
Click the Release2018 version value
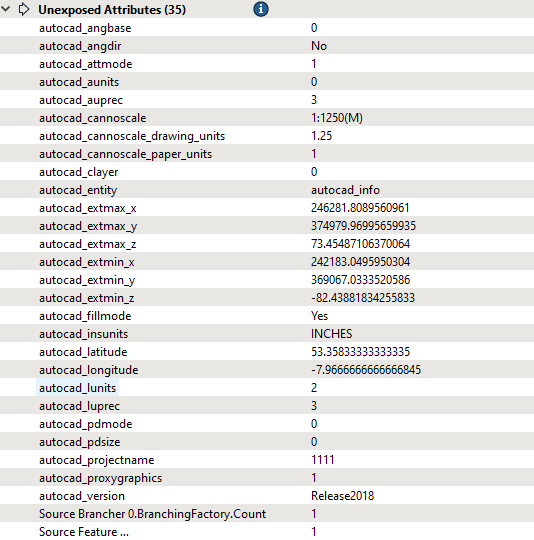coord(343,496)
